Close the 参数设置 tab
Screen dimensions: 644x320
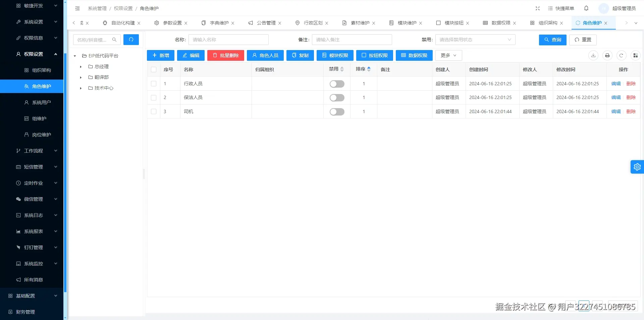pyautogui.click(x=186, y=23)
